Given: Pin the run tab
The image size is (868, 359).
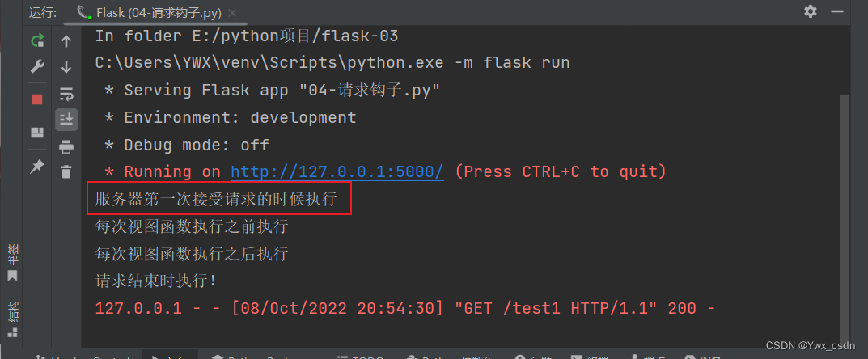Looking at the screenshot, I should [37, 167].
